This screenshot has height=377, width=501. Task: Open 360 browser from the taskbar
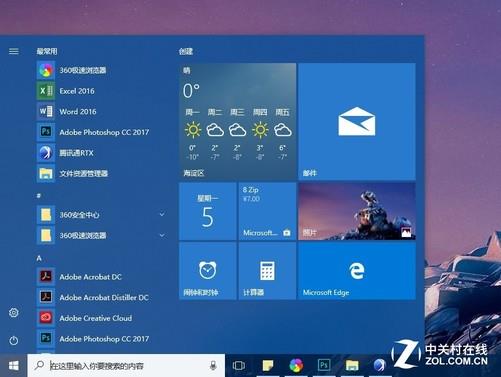(x=296, y=366)
